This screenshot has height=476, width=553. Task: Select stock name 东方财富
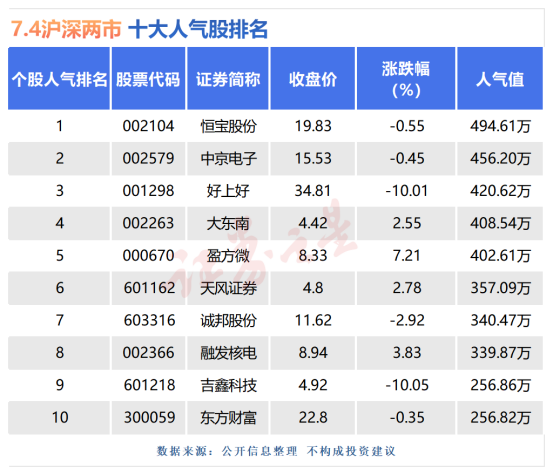tap(228, 417)
